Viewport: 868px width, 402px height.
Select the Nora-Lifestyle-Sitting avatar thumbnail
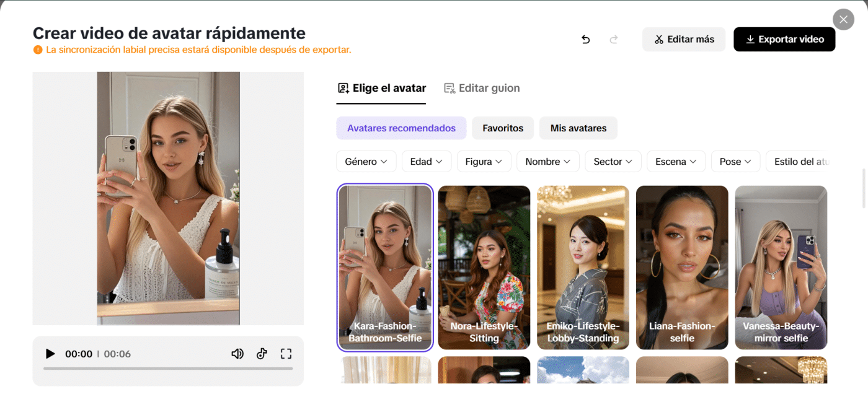tap(484, 267)
